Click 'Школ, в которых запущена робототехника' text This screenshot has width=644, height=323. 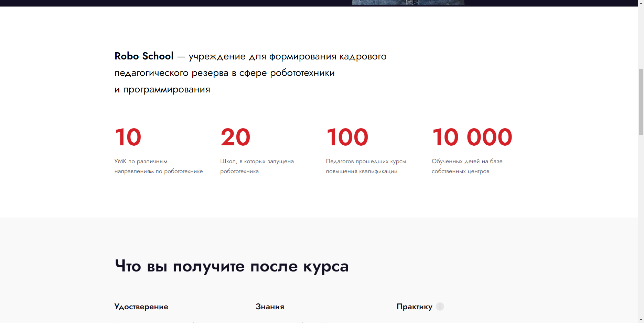257,166
